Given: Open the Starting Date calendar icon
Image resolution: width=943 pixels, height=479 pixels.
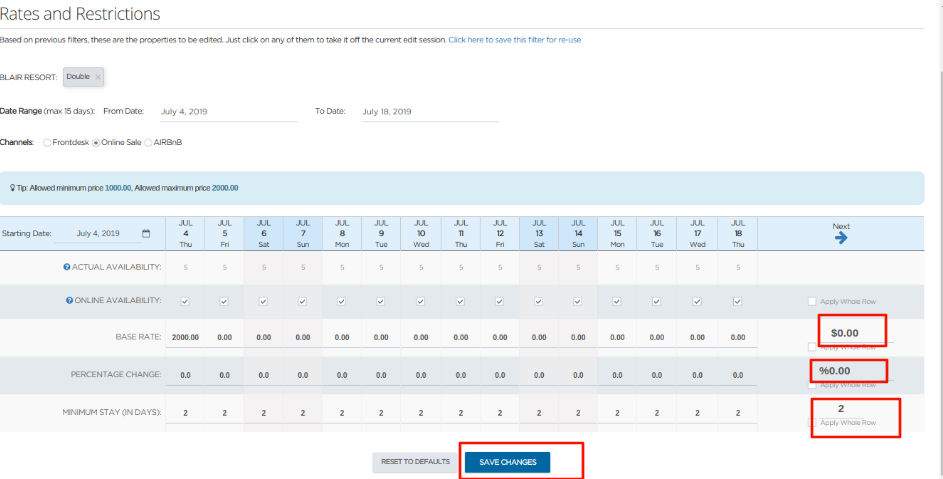Looking at the screenshot, I should click(146, 233).
